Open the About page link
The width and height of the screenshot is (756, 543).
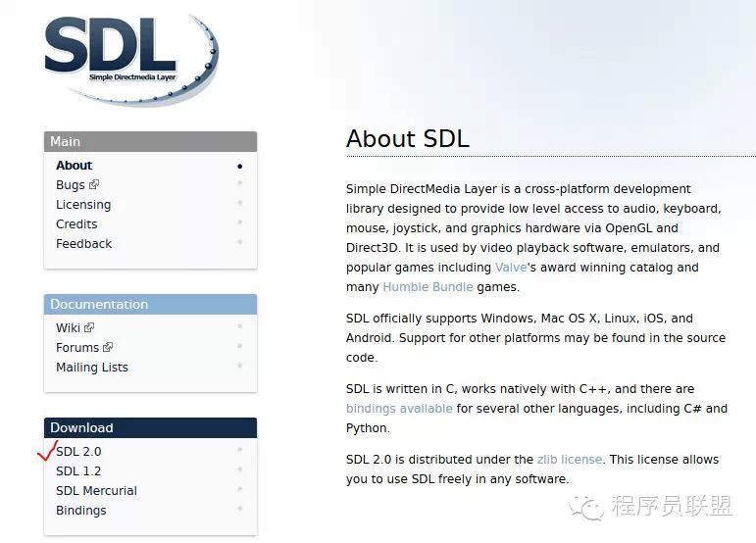(74, 166)
